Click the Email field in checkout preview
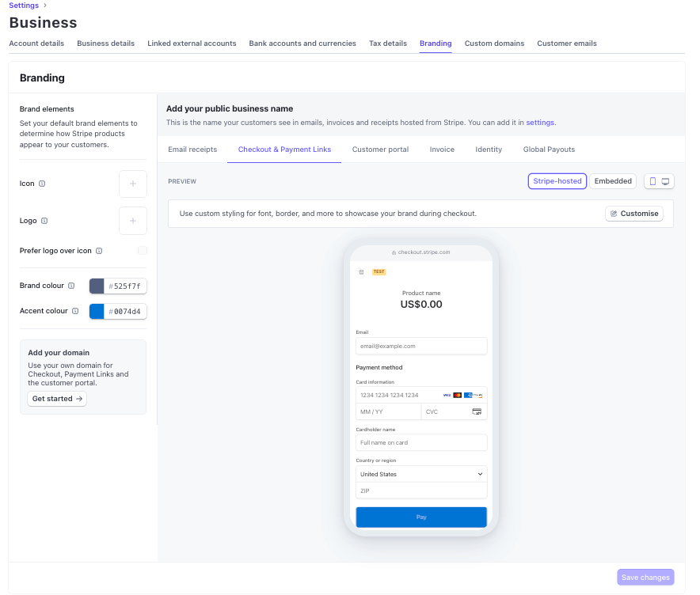Image resolution: width=700 pixels, height=595 pixels. pos(421,346)
